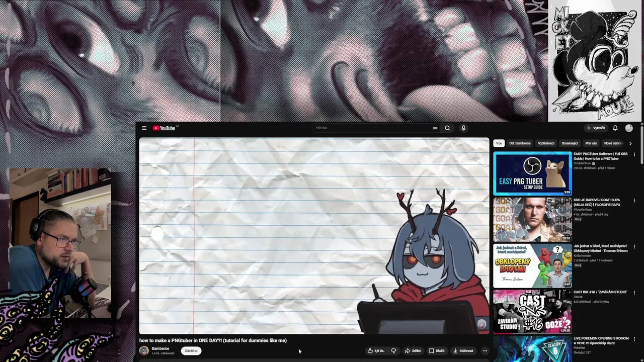Image resolution: width=644 pixels, height=362 pixels.
Task: Click the Sdílet share button
Action: coord(413,351)
